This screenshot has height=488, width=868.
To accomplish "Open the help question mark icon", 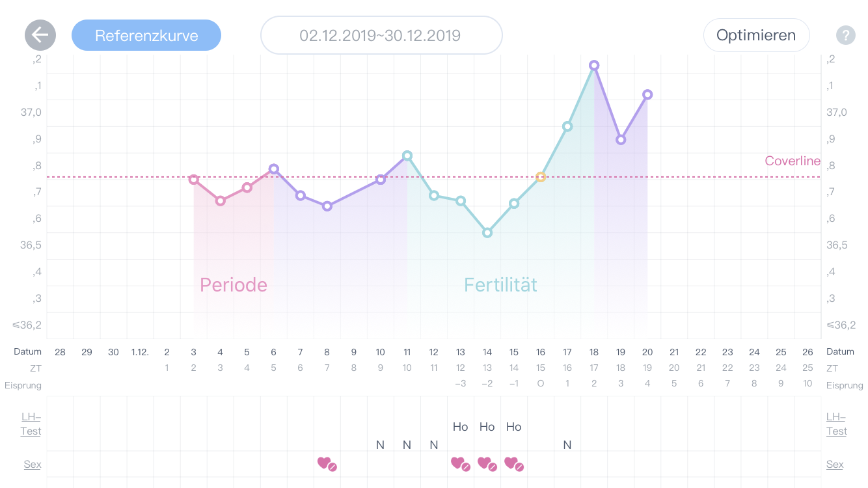I will [x=845, y=35].
